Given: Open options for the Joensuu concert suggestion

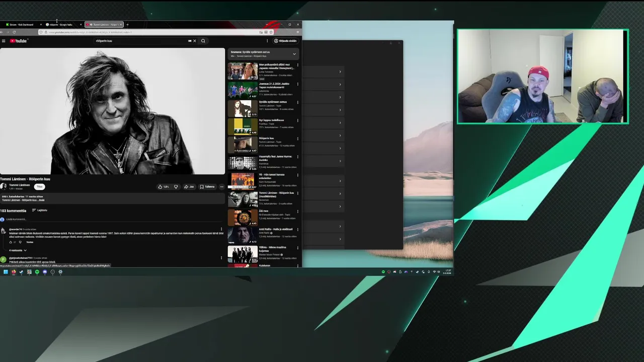Looking at the screenshot, I should click(297, 84).
